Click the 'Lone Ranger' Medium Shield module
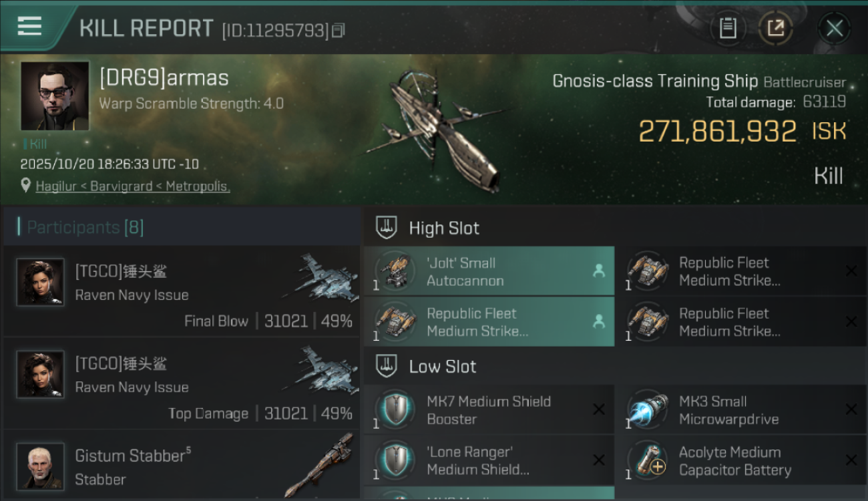Screen dimensions: 868x501 click(x=489, y=460)
